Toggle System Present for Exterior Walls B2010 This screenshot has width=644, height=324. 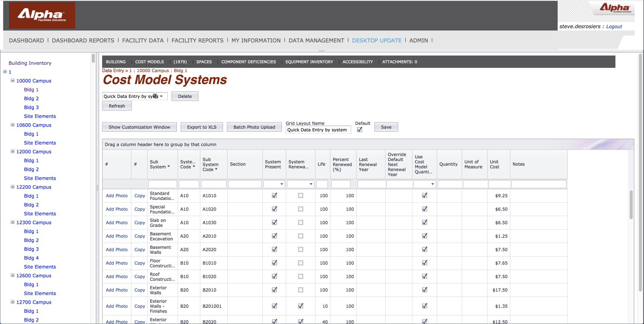(x=274, y=290)
